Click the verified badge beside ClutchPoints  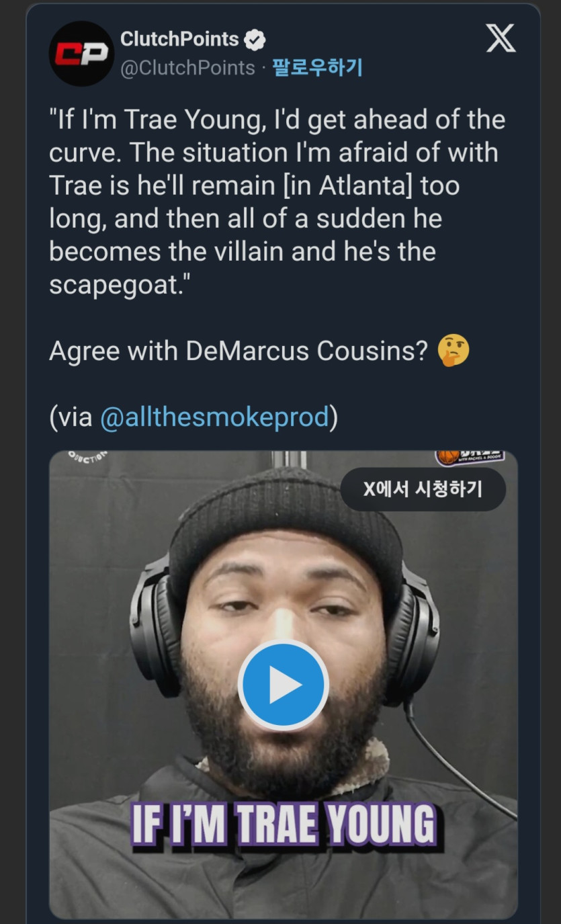coord(255,40)
